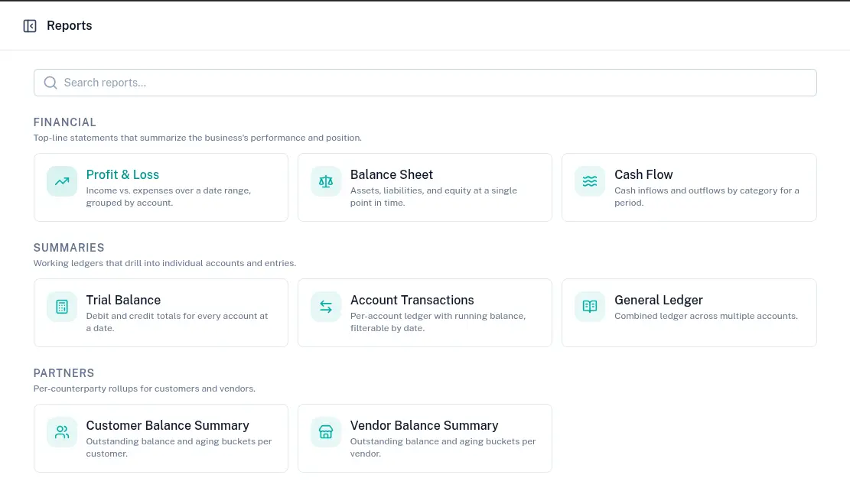This screenshot has width=850, height=504.
Task: Open the General Ledger report
Action: tap(689, 313)
